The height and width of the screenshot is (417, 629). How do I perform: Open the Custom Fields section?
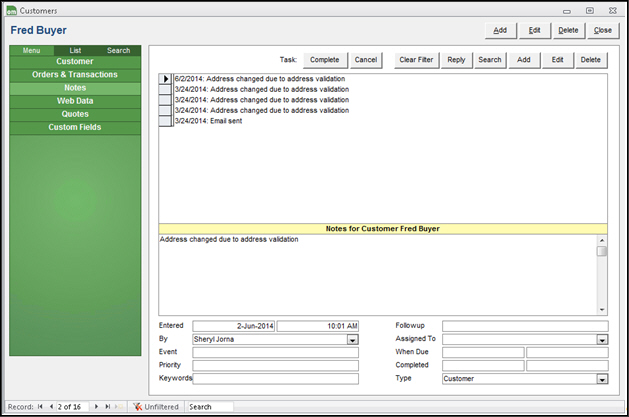coord(75,127)
